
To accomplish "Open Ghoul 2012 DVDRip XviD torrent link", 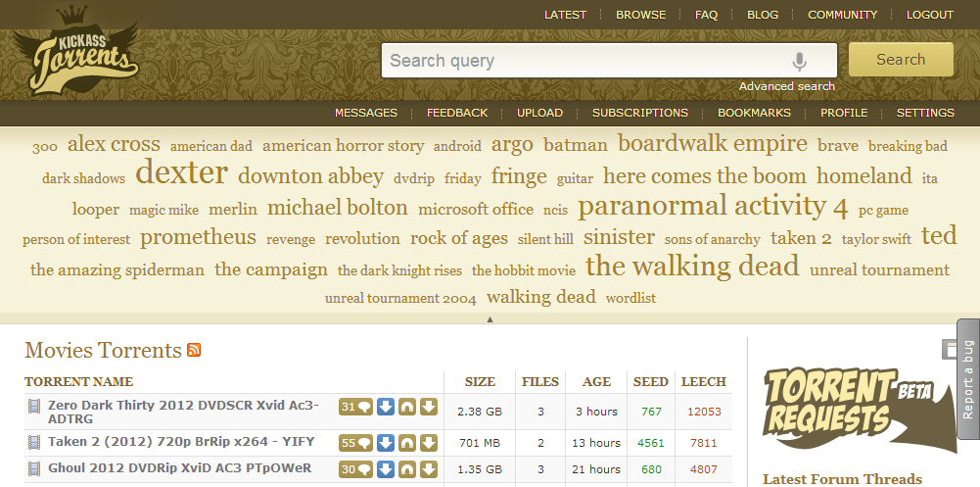I will click(x=179, y=467).
